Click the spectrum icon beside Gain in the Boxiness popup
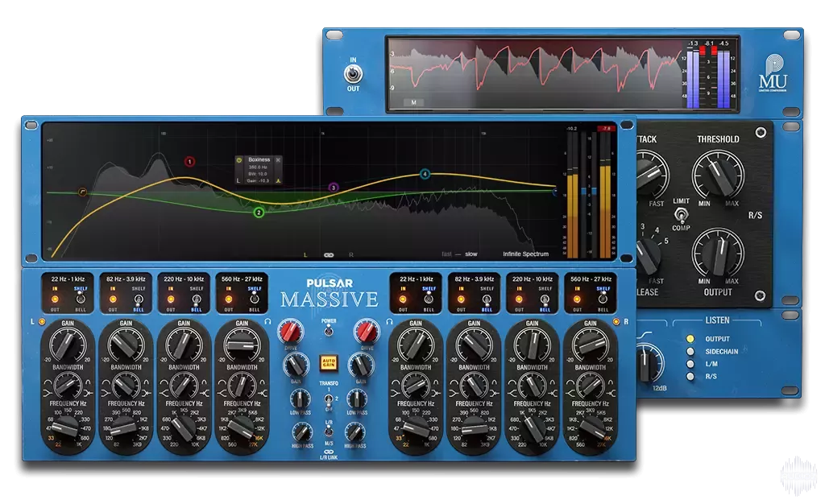 click(x=278, y=180)
